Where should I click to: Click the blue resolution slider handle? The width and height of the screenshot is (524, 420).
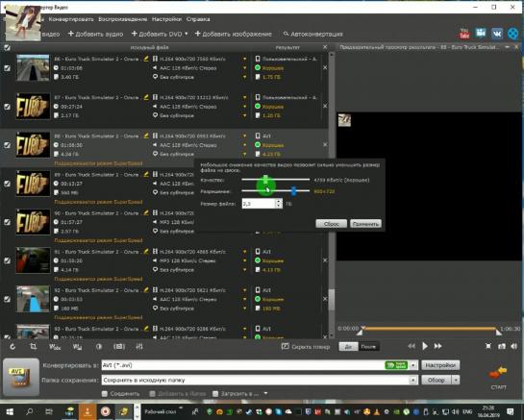pyautogui.click(x=294, y=191)
